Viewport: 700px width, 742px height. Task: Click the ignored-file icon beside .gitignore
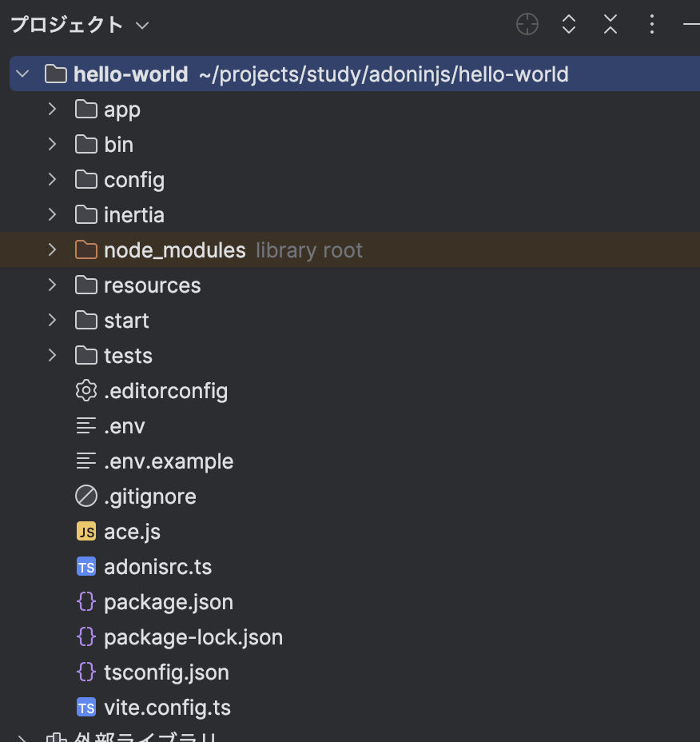[86, 496]
